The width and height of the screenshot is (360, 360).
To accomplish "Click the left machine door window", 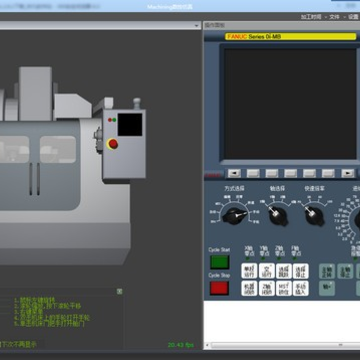I will pos(14,149).
